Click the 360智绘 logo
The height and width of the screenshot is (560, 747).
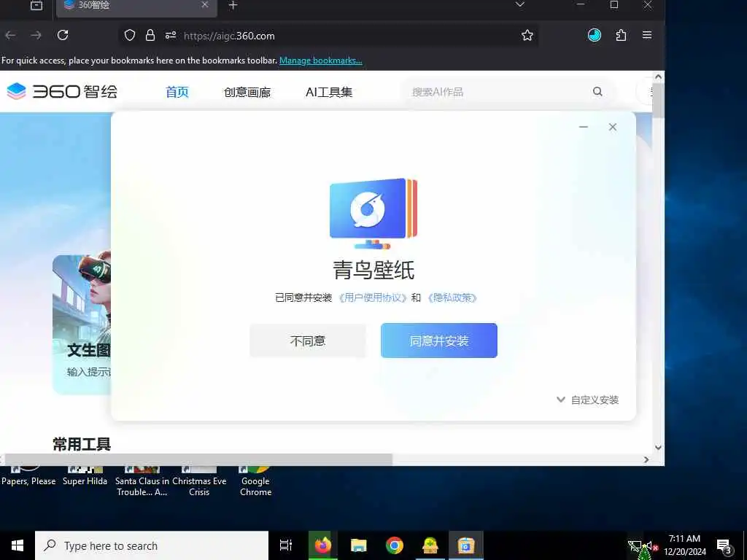(63, 91)
